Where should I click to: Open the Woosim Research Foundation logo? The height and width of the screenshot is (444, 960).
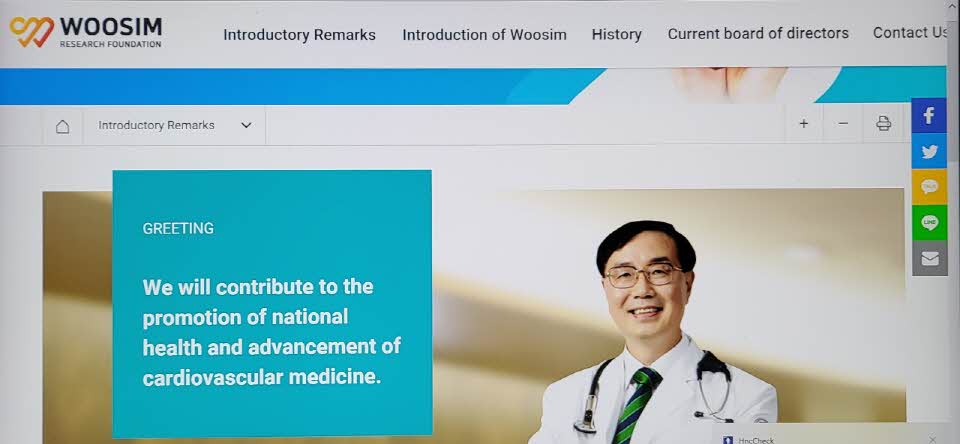click(86, 32)
